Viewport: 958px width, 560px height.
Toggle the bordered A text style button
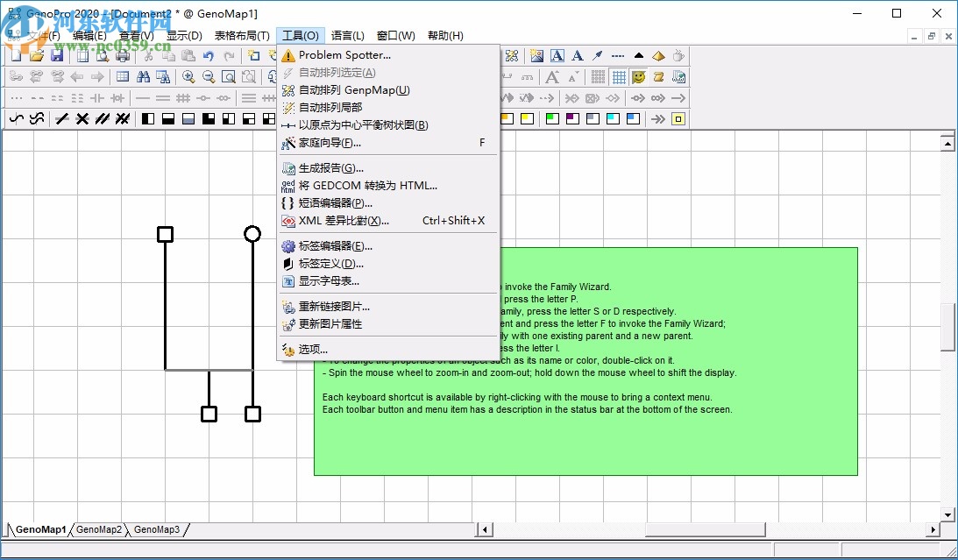click(557, 55)
